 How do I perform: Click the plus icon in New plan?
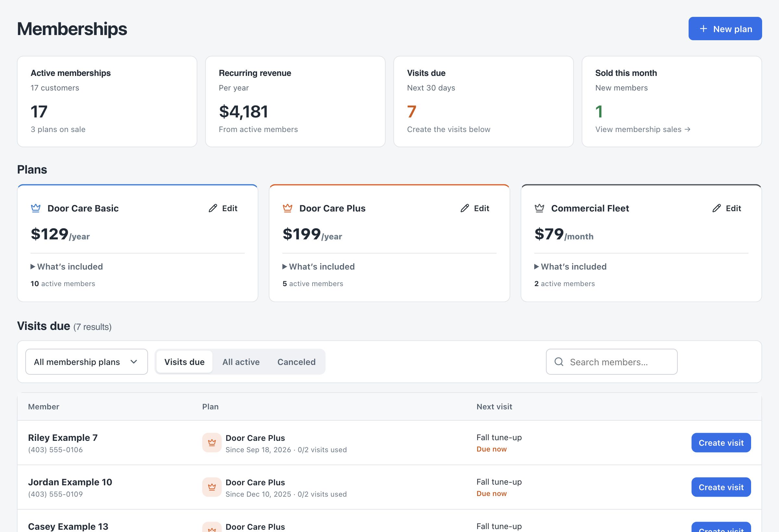(x=703, y=29)
